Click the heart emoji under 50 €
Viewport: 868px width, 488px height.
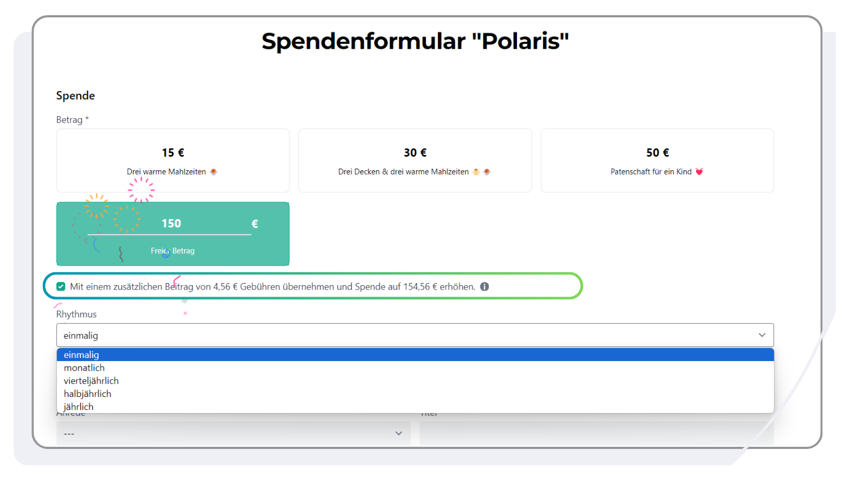pos(699,171)
